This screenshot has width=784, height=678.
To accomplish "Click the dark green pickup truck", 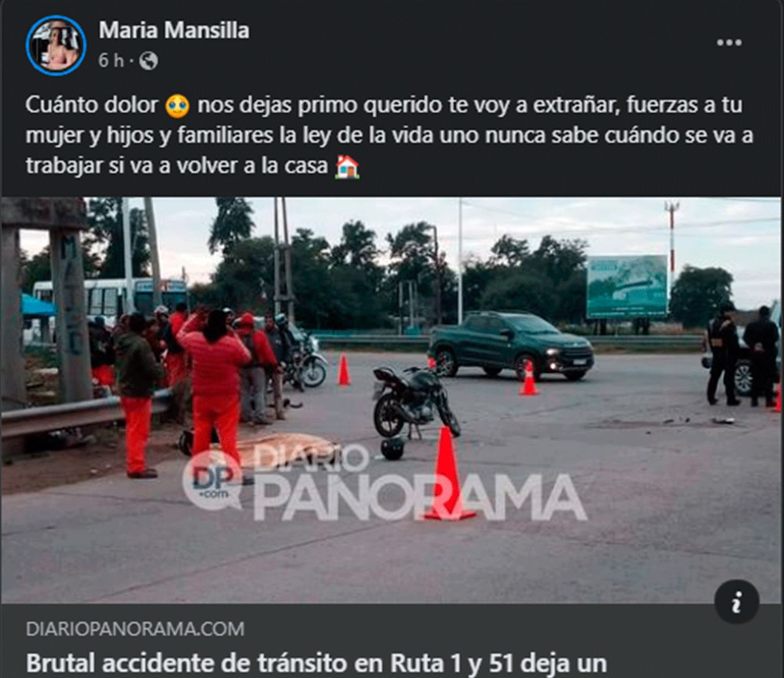I will pyautogui.click(x=511, y=344).
